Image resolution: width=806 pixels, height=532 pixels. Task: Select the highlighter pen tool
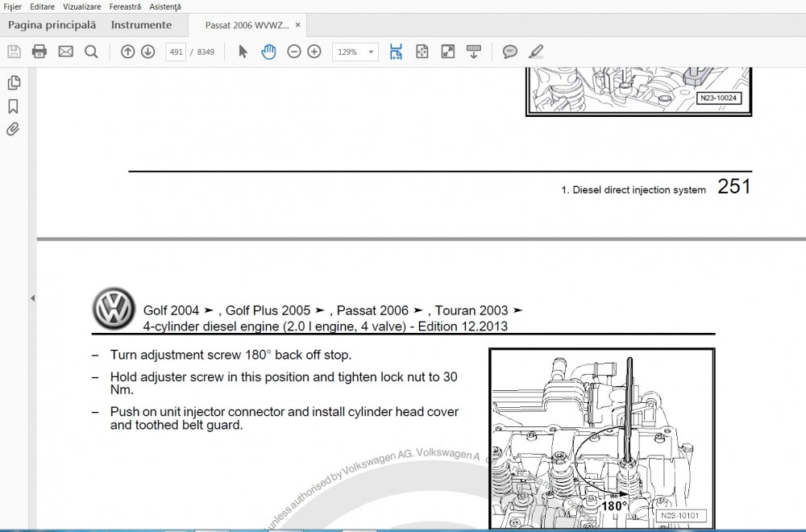point(536,52)
